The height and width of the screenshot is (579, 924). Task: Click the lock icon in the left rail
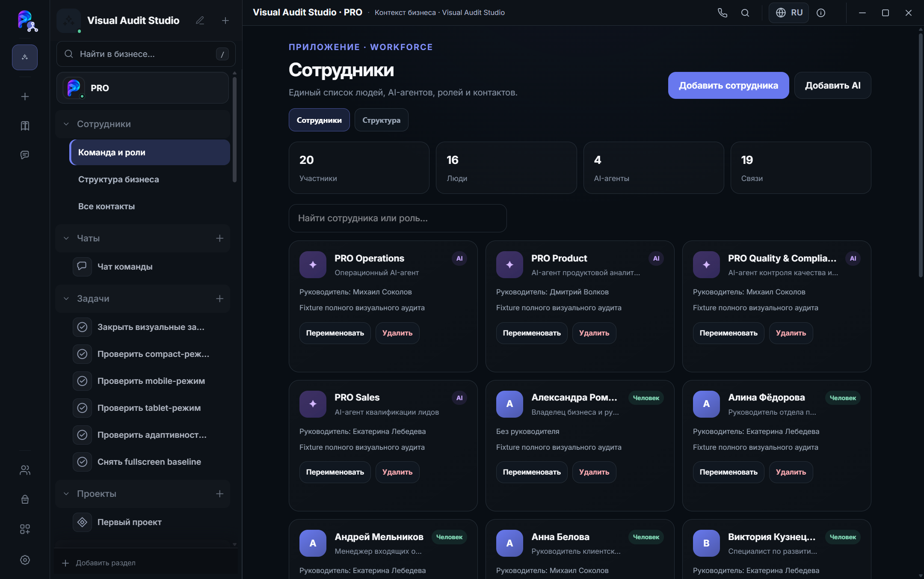pos(25,499)
